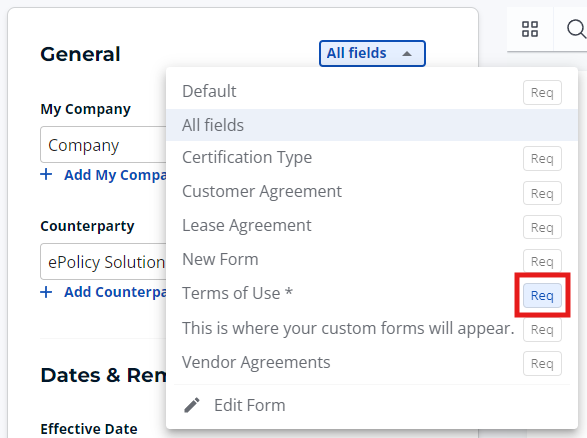Select Default from the form list
Viewport: 587px width, 438px height.
click(209, 91)
